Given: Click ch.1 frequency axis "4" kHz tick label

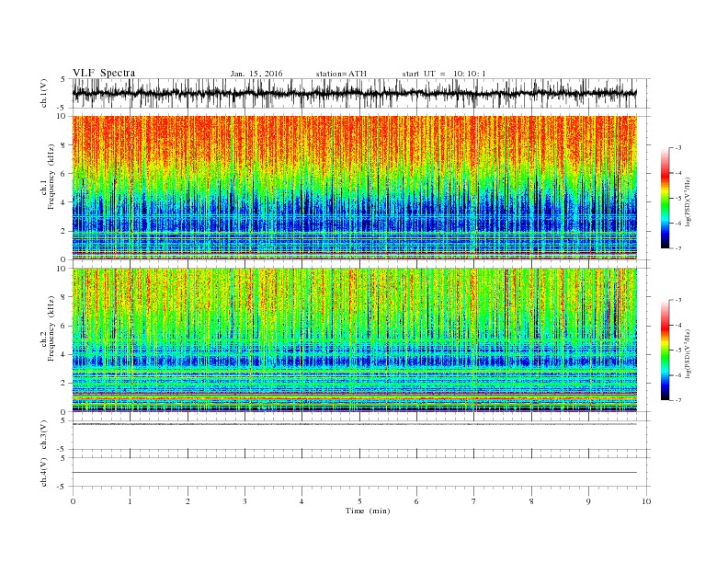Looking at the screenshot, I should click(64, 202).
